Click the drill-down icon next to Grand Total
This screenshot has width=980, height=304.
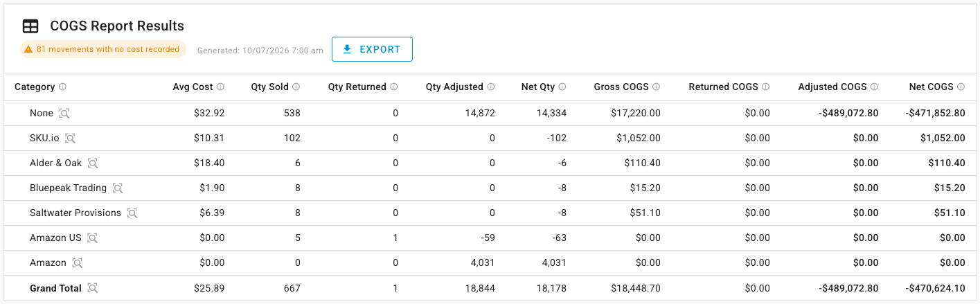click(92, 288)
